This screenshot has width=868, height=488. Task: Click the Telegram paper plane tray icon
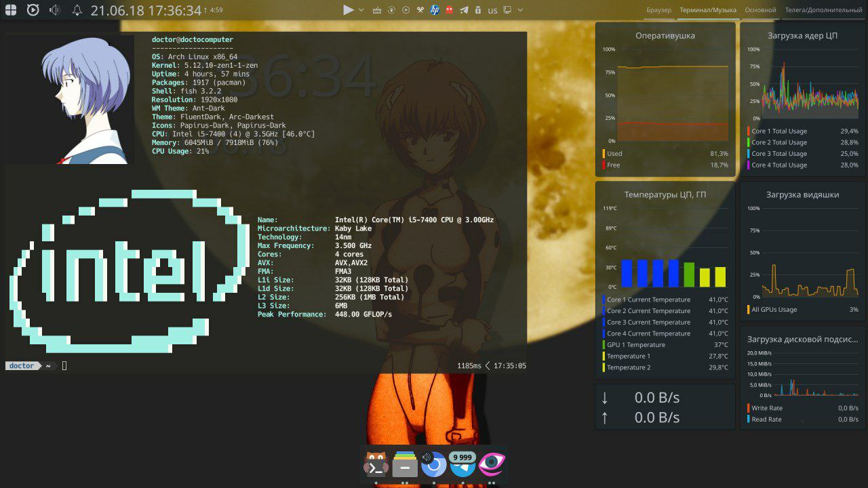click(x=464, y=10)
